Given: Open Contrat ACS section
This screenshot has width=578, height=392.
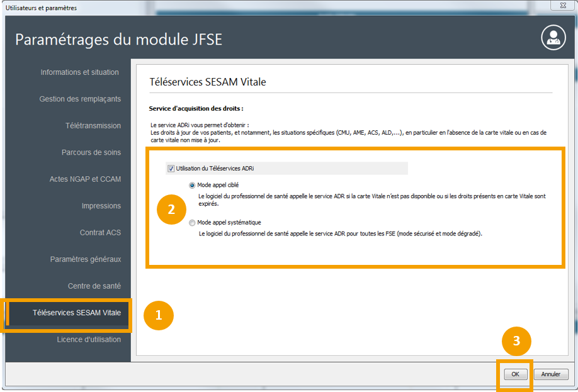Looking at the screenshot, I should coord(100,232).
